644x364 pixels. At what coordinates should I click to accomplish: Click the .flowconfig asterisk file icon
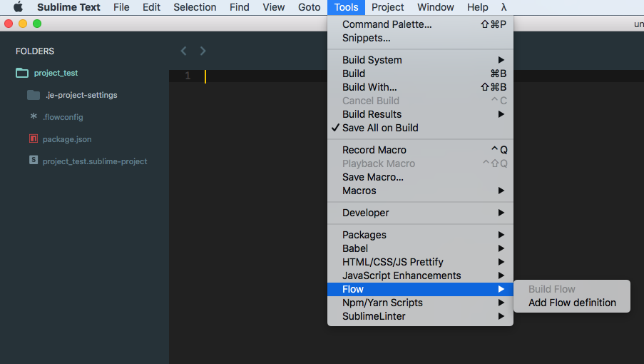click(x=34, y=116)
